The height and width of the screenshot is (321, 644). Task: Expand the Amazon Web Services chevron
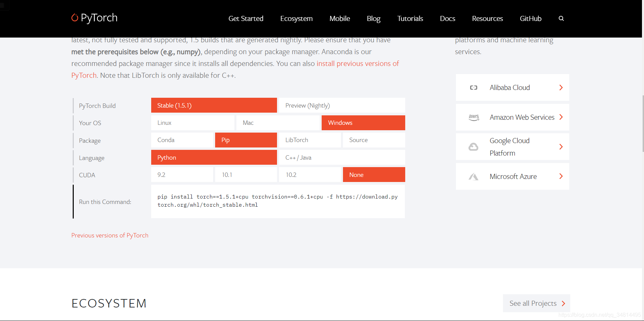coord(561,117)
